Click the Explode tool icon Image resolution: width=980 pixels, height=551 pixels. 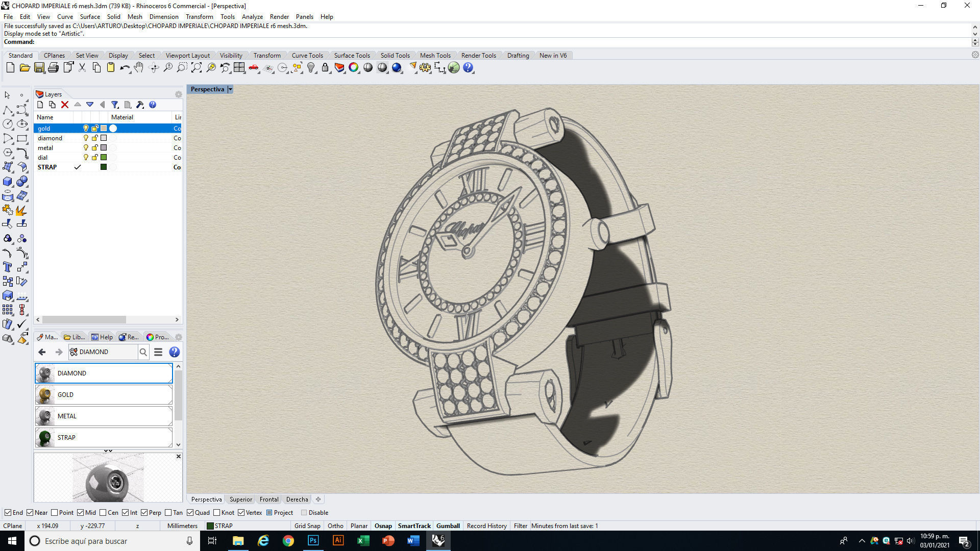[x=22, y=210]
